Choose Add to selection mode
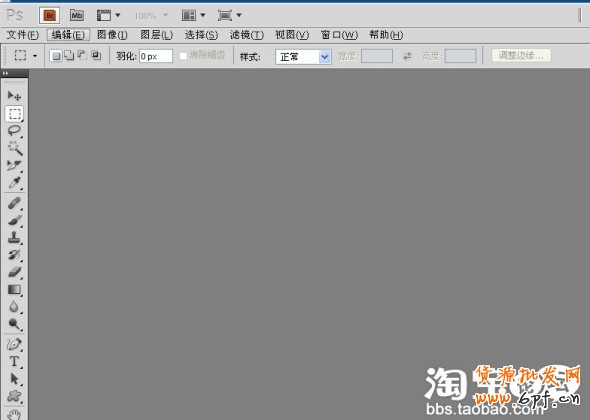The width and height of the screenshot is (590, 420). coord(69,56)
